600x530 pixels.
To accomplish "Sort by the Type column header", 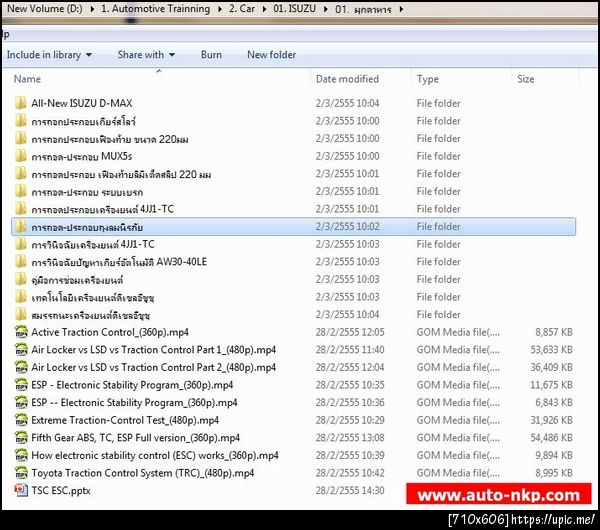I will point(427,79).
